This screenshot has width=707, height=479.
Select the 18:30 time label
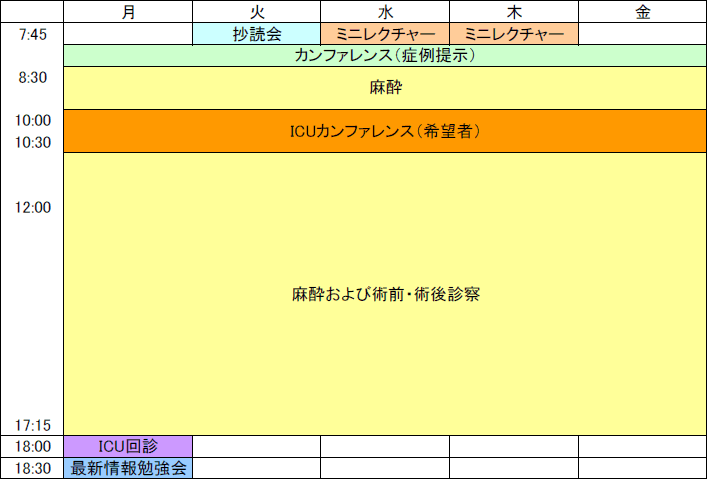coord(33,468)
